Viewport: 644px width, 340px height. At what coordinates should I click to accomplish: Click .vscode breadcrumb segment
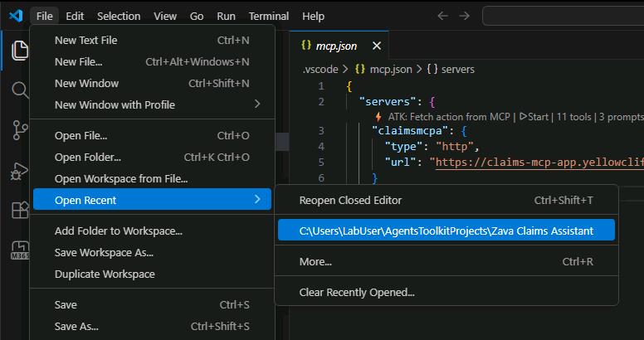pos(320,70)
